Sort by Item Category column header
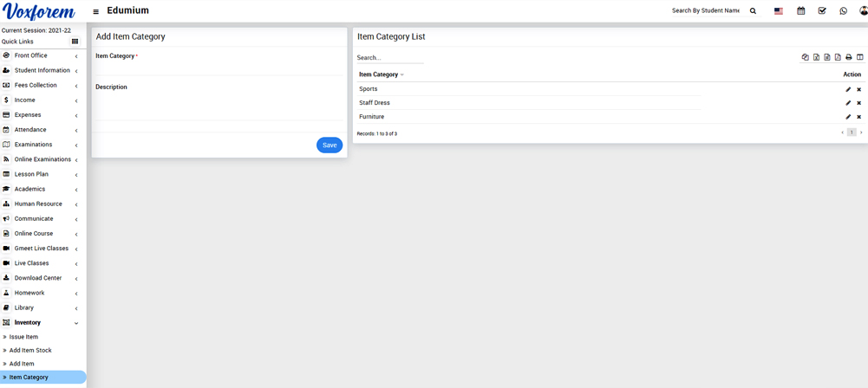Image resolution: width=868 pixels, height=388 pixels. [x=379, y=74]
